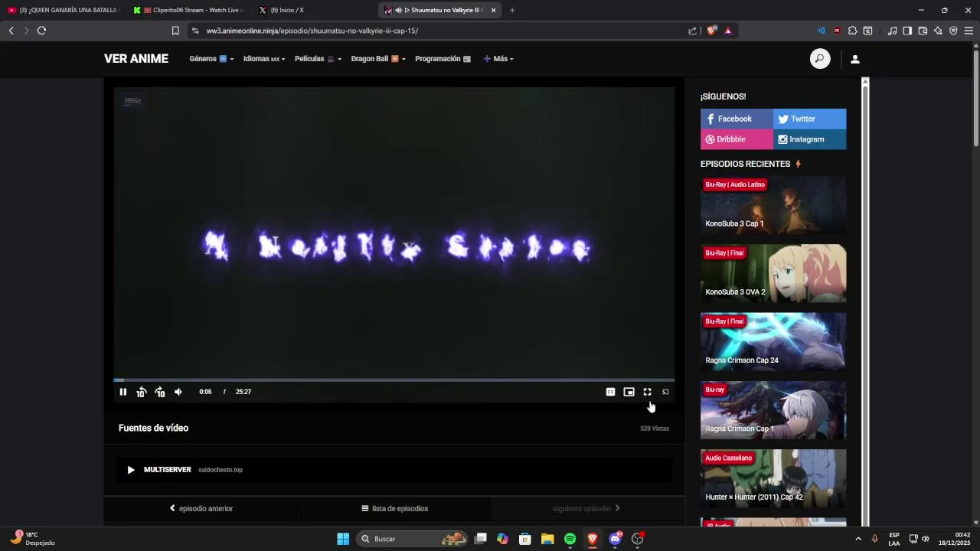This screenshot has height=551, width=980.
Task: Open the KonoSuba 3 Cap 1 thumbnail
Action: (x=773, y=205)
